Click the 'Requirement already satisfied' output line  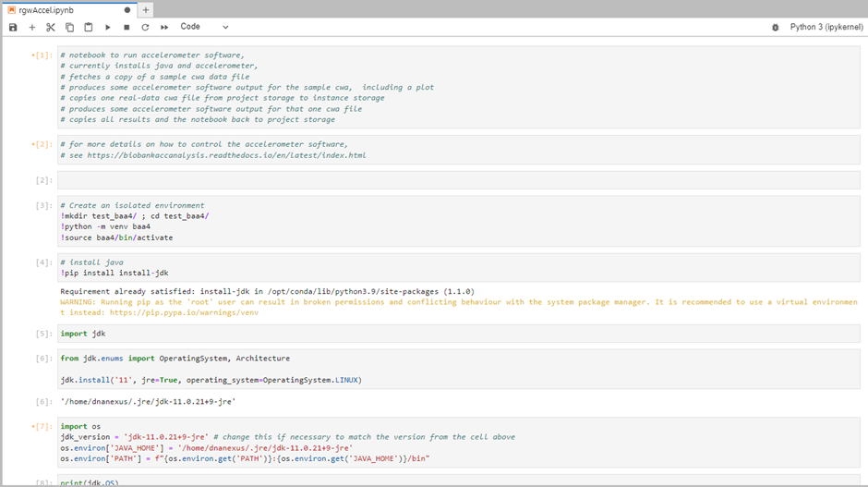pyautogui.click(x=268, y=291)
